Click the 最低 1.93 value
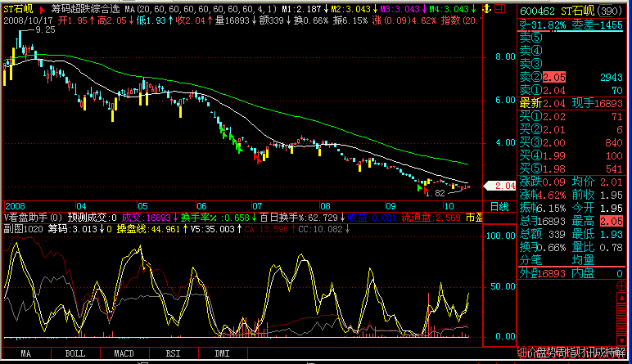Viewport: 632px width, 364px height. (x=612, y=234)
